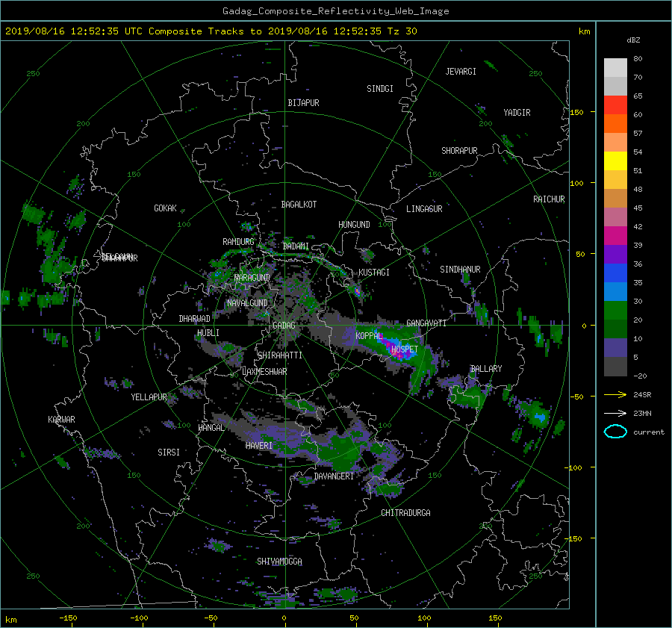This screenshot has height=628, width=672.
Task: Select the GADAG radar center label
Action: click(284, 326)
